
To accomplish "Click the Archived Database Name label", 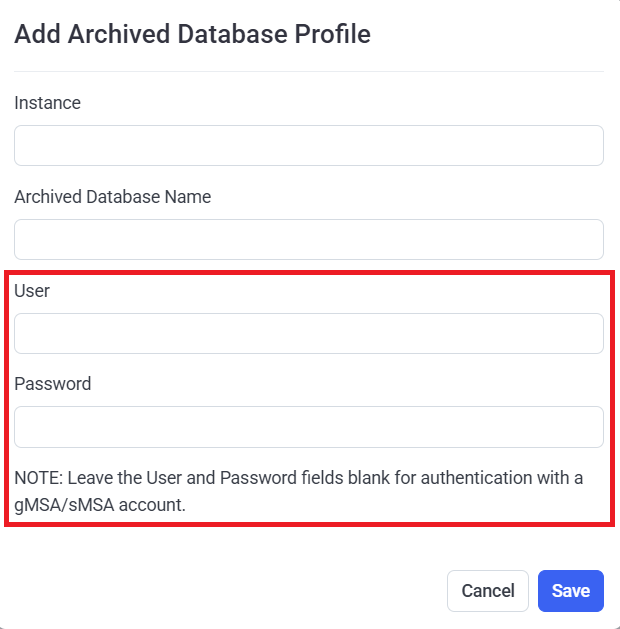I will coord(112,197).
